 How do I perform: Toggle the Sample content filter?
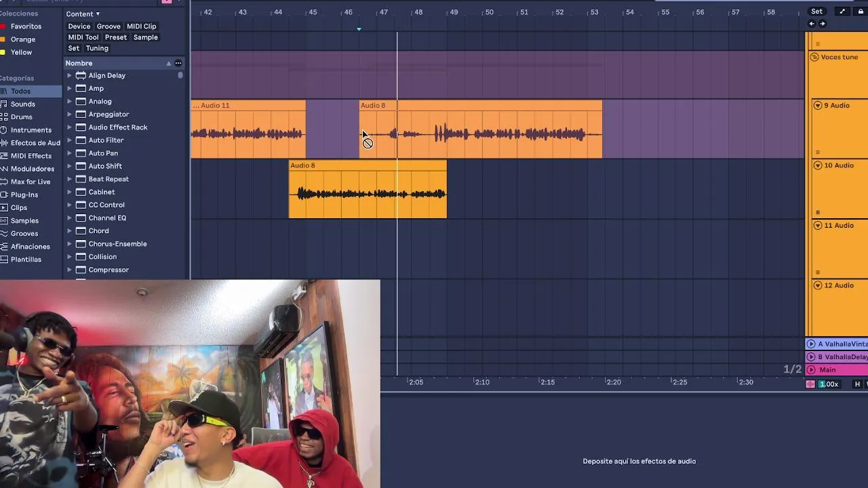click(x=145, y=37)
